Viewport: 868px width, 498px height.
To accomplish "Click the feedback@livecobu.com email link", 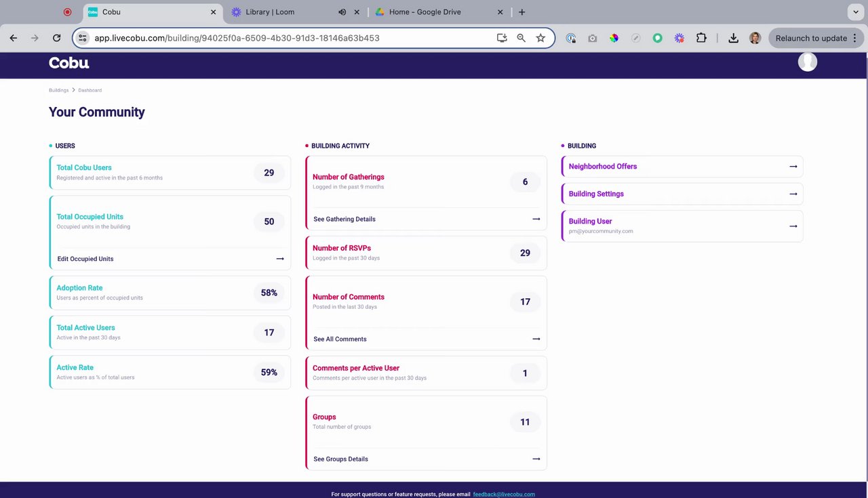I will tap(504, 494).
